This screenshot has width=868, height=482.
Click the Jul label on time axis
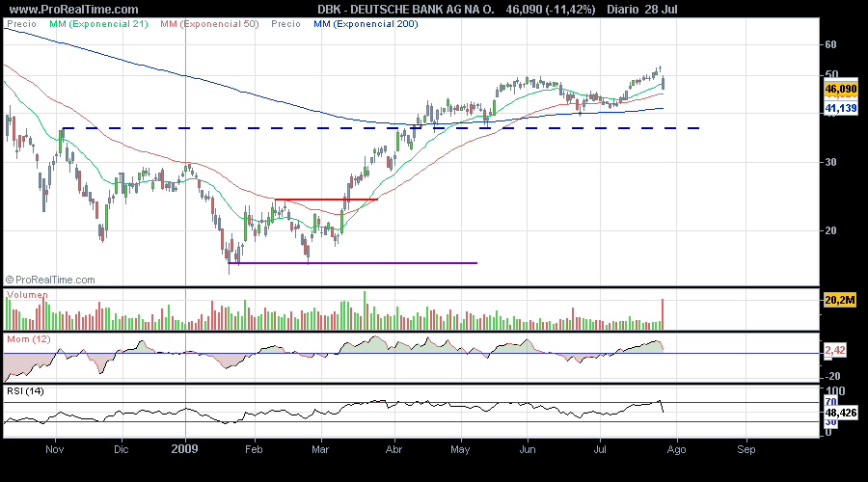tap(600, 449)
